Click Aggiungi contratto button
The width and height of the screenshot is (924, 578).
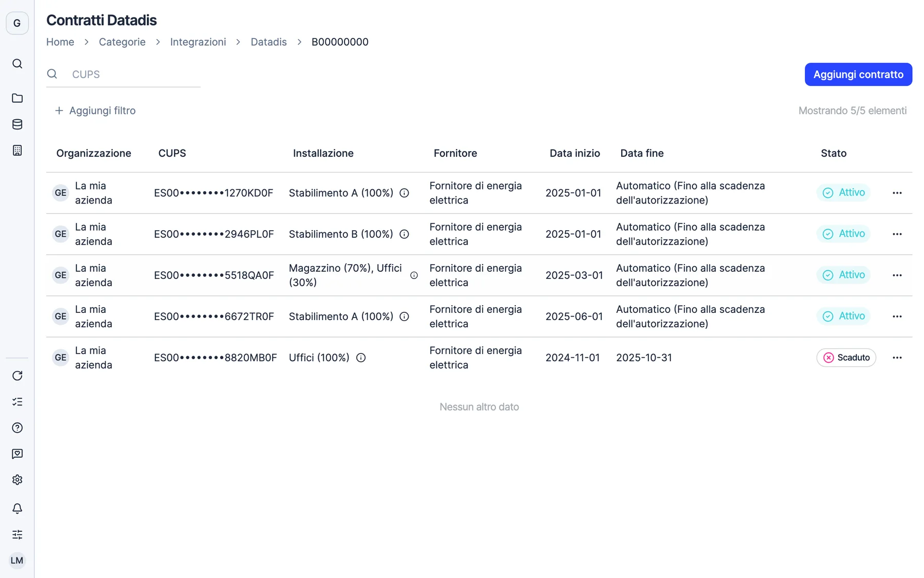[x=858, y=74]
